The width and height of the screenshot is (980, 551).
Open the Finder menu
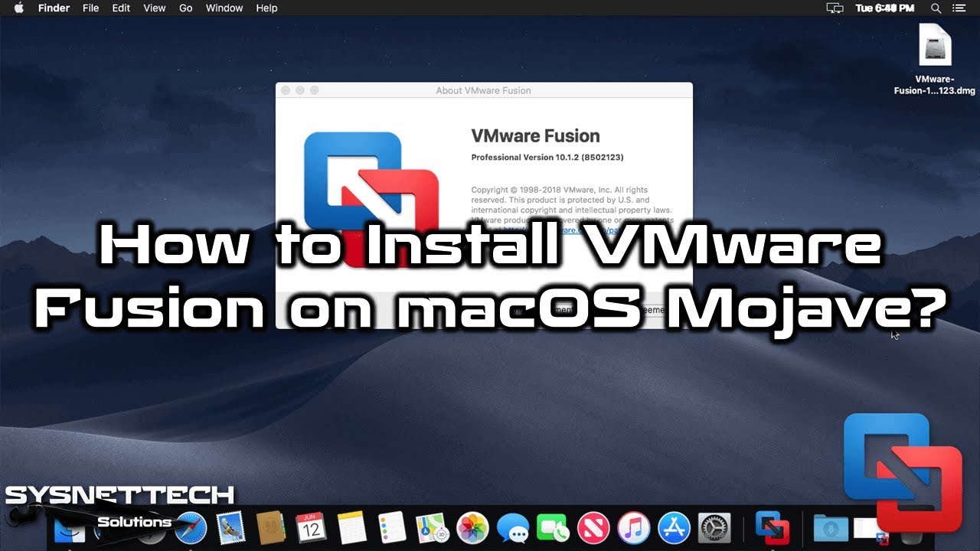(54, 8)
